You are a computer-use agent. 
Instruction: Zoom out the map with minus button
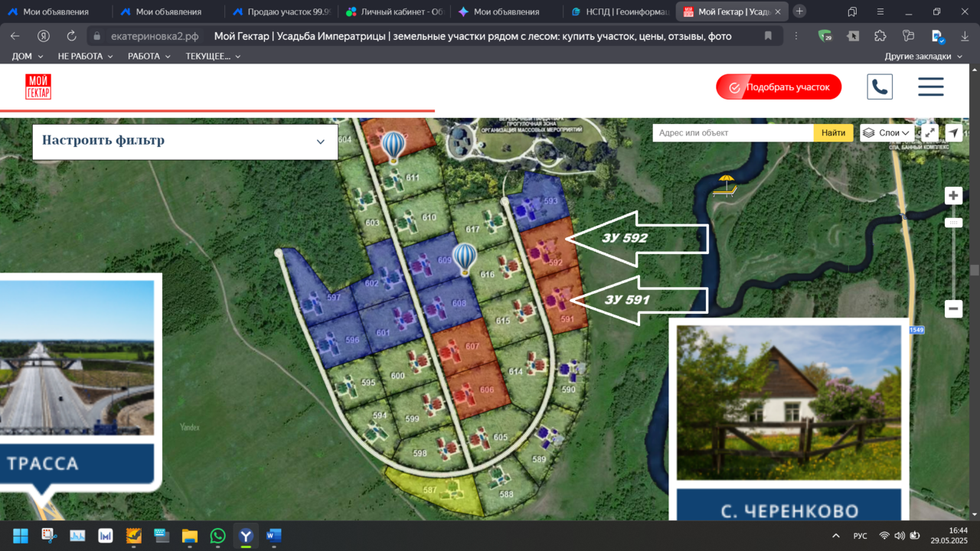click(x=953, y=309)
